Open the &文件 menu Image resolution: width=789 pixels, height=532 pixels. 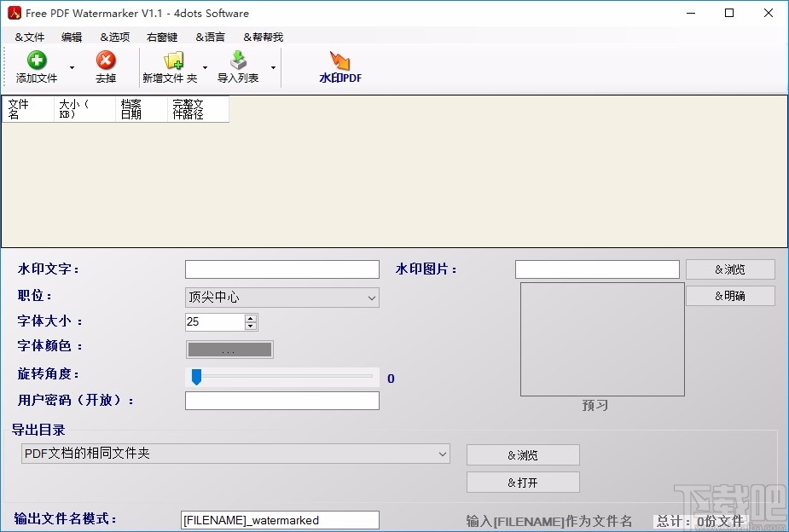[x=28, y=37]
